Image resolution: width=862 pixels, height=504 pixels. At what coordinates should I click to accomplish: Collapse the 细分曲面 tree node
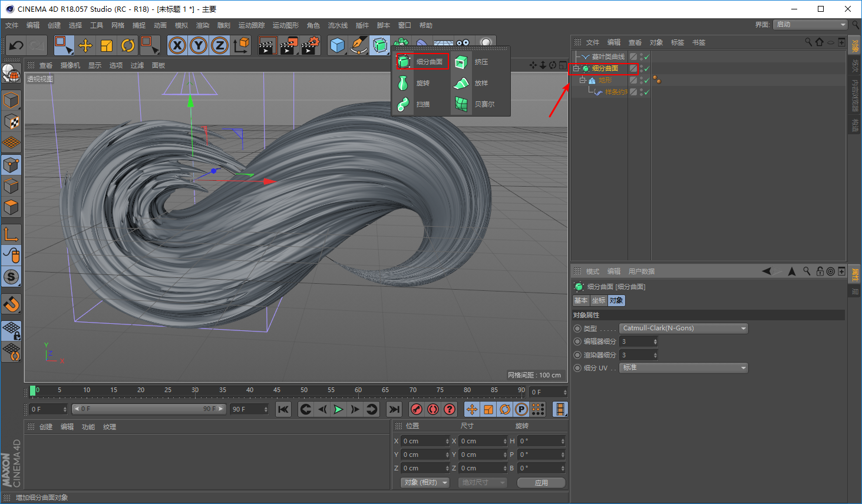pos(576,69)
